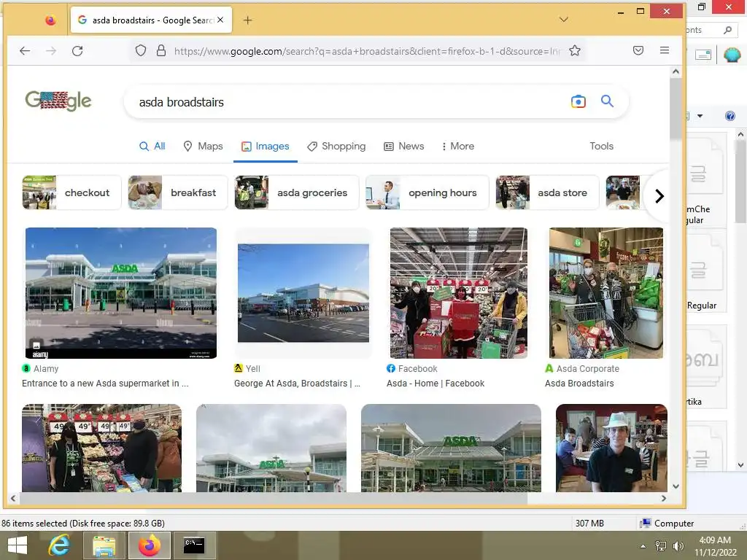Click the Yell source link

click(x=247, y=368)
